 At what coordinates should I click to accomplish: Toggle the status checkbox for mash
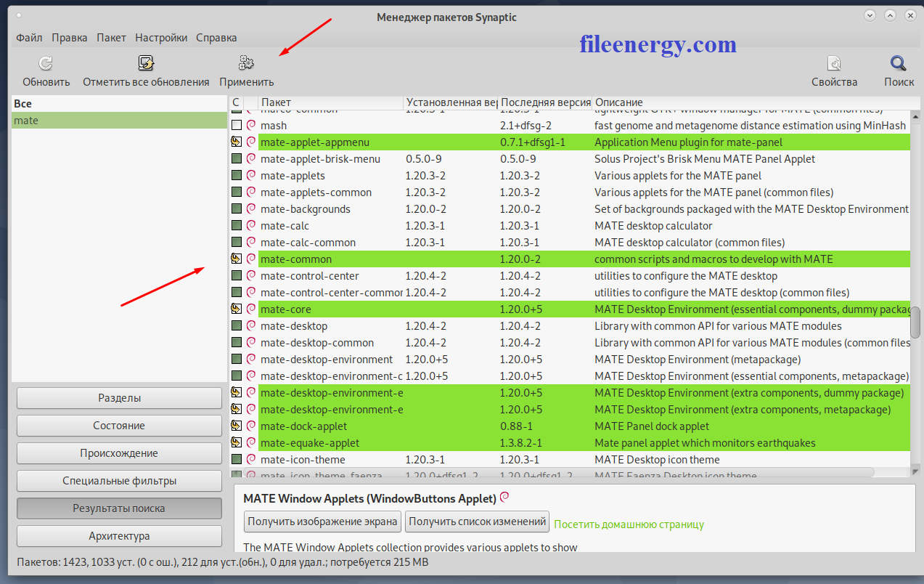pyautogui.click(x=236, y=125)
